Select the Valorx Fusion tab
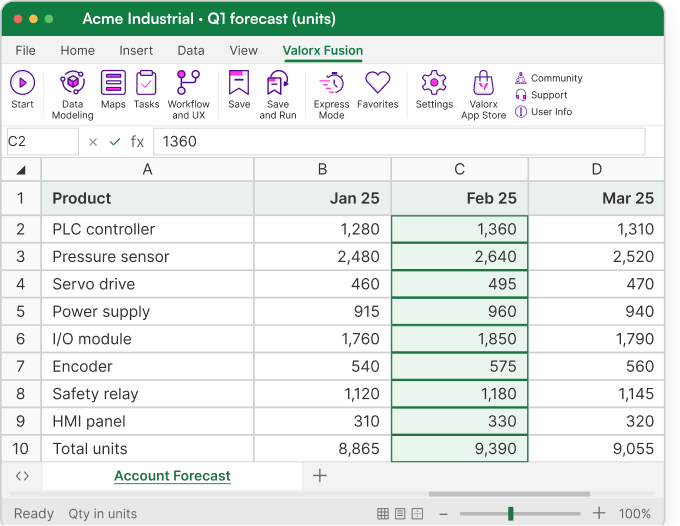The height and width of the screenshot is (526, 680). coord(323,51)
